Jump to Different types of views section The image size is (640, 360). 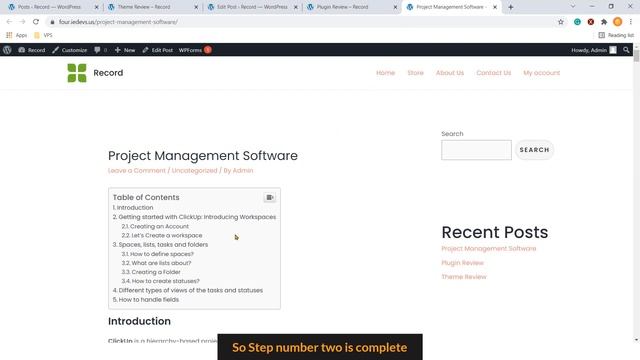(x=188, y=290)
